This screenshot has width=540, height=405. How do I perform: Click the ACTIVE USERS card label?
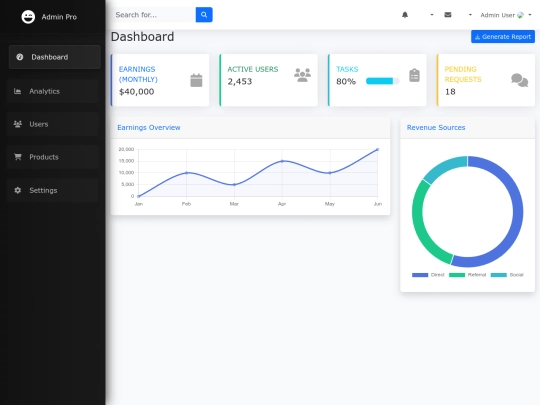coord(253,69)
